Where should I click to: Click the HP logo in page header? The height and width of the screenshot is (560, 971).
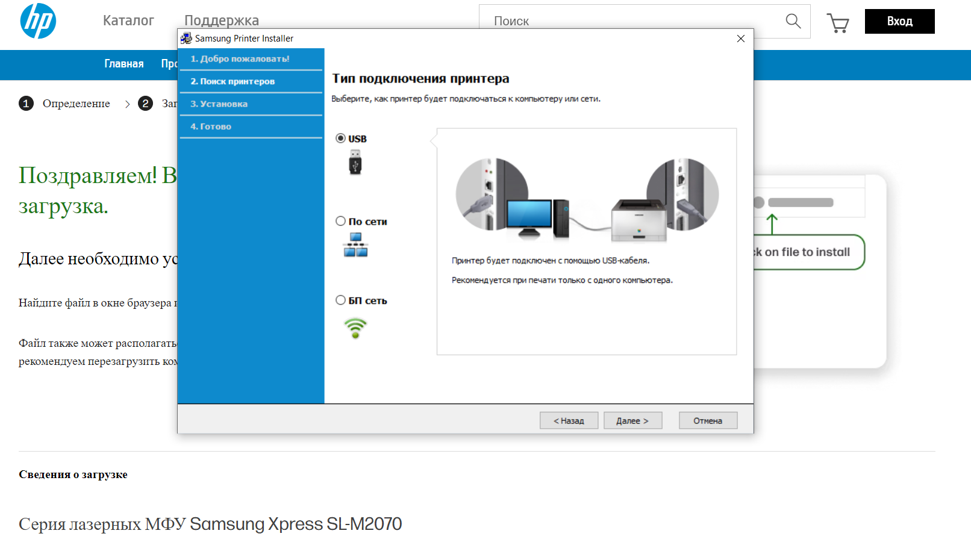[x=38, y=21]
